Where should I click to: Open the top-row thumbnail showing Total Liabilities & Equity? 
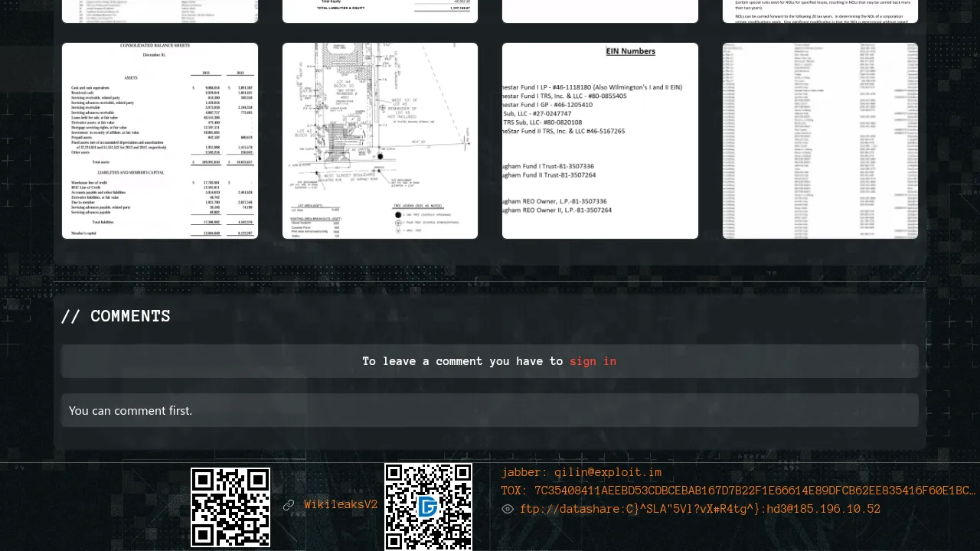[380, 11]
